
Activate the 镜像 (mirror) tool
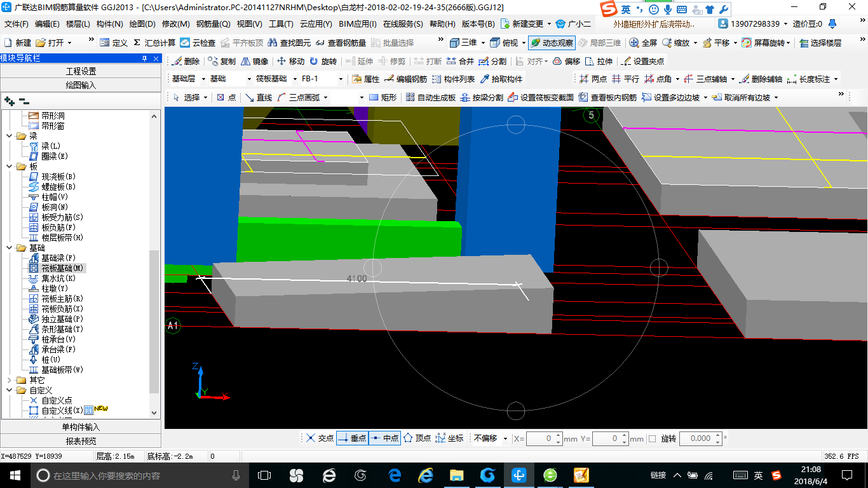[254, 62]
